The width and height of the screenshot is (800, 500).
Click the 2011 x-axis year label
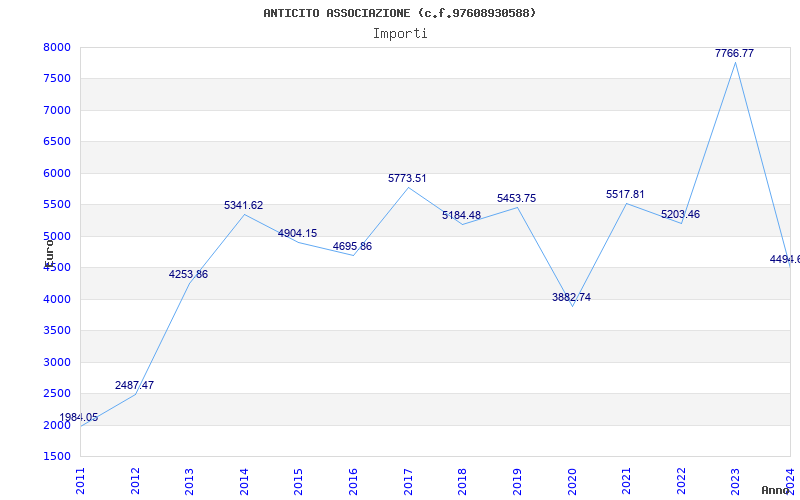80,481
